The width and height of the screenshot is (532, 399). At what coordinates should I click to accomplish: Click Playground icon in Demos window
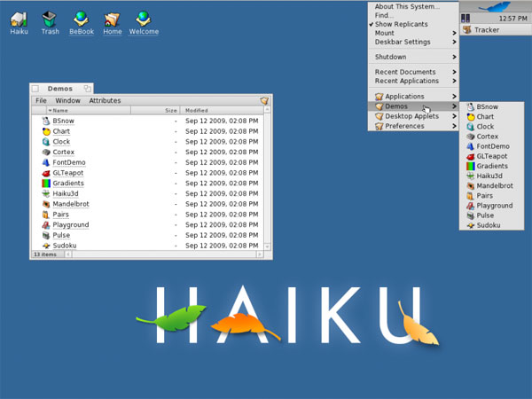click(x=46, y=225)
